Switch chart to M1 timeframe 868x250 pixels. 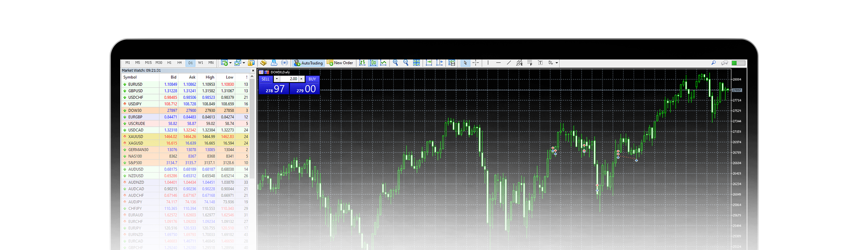point(128,63)
